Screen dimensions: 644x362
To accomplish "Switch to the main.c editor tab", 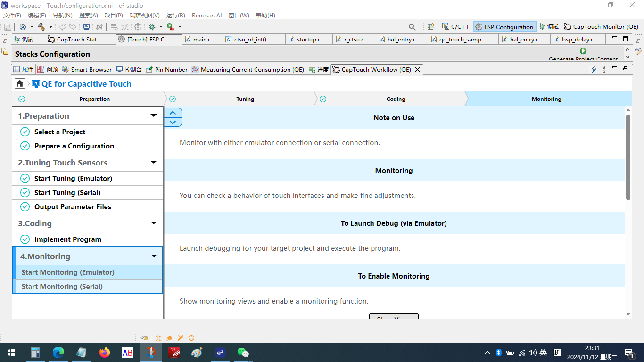I will tap(202, 39).
